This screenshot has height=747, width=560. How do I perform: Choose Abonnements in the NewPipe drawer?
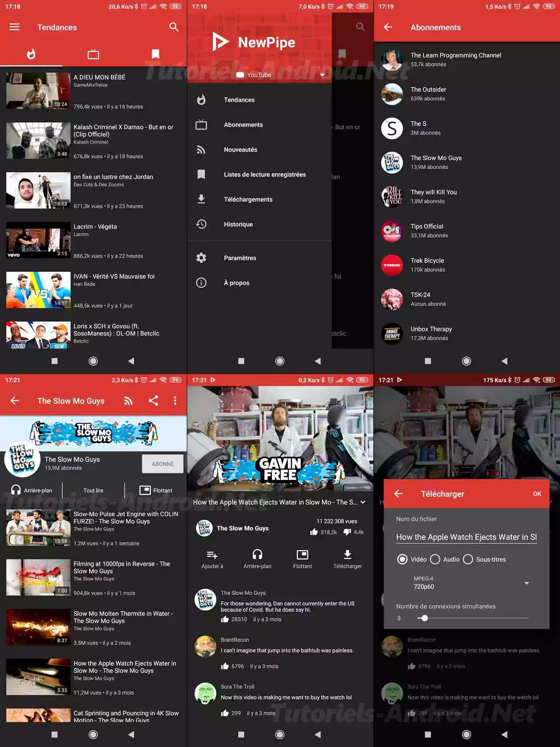pyautogui.click(x=259, y=125)
